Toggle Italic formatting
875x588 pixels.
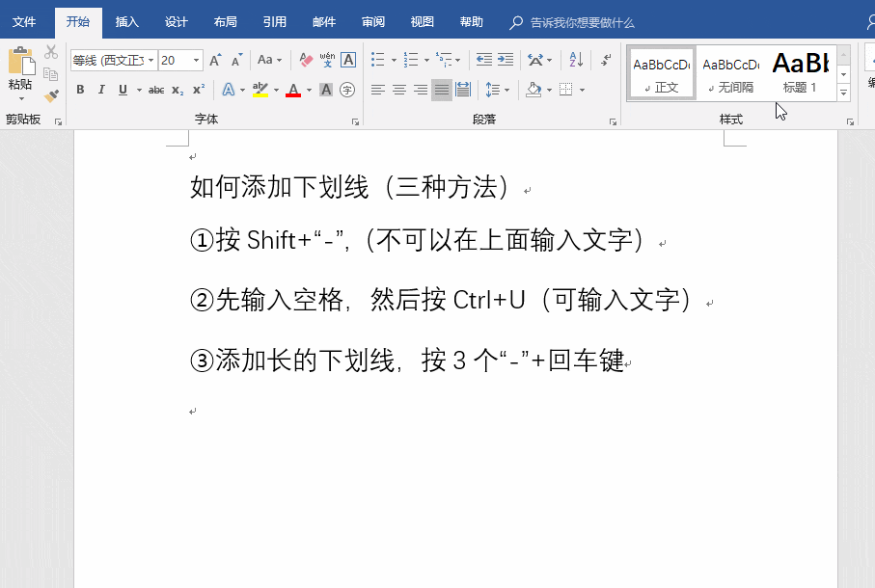(101, 90)
